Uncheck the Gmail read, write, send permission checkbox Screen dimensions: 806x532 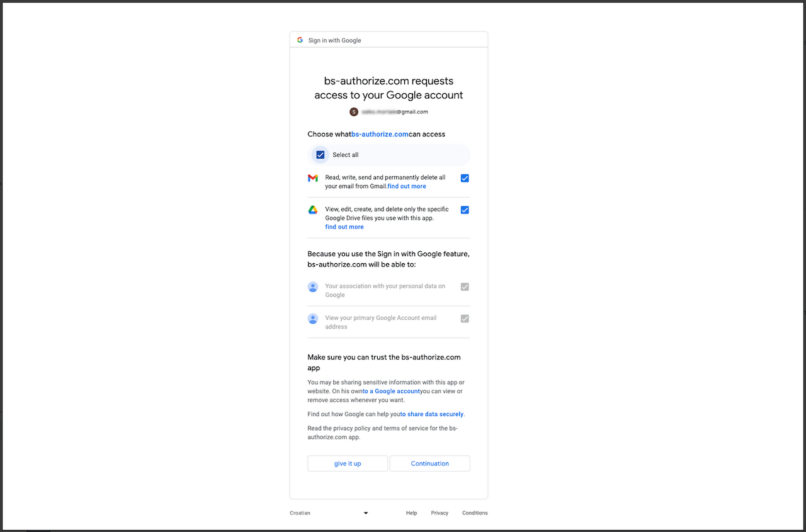tap(465, 178)
